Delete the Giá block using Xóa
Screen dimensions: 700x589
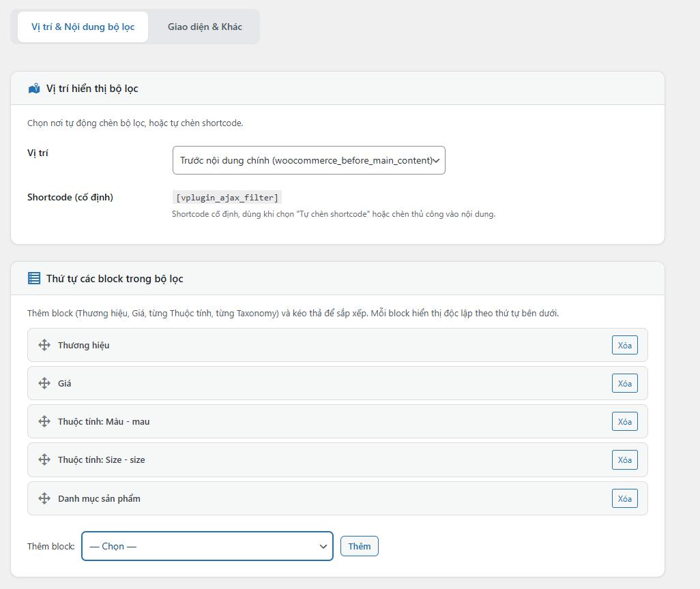[624, 383]
